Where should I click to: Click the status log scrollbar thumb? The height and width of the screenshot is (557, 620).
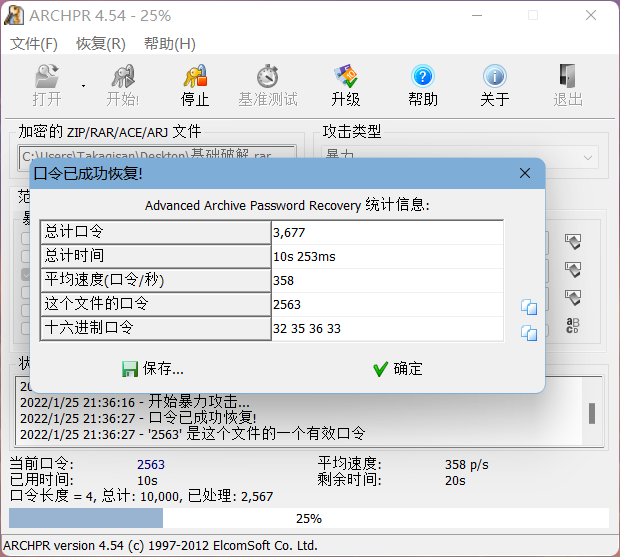(x=592, y=413)
